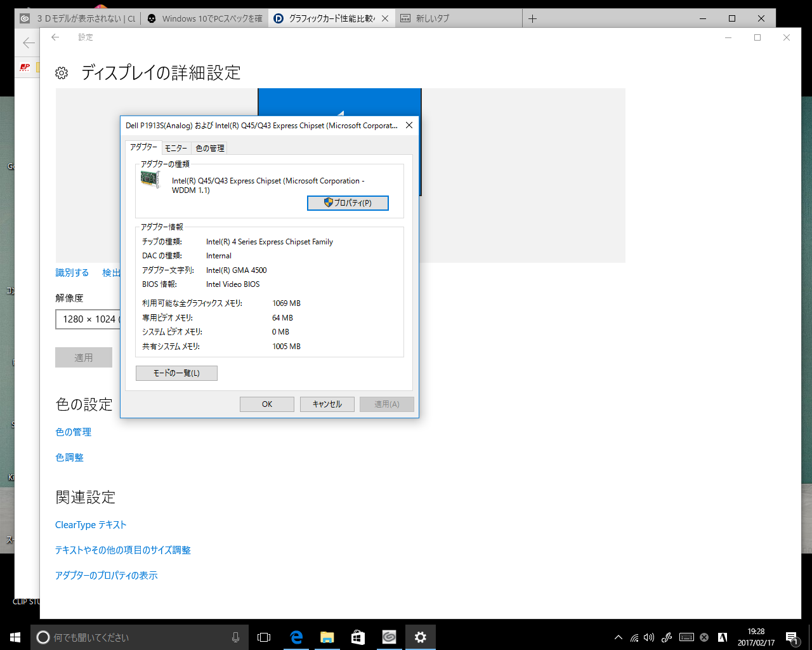812x650 pixels.
Task: Open the 色の管理 link under 色の設定
Action: [74, 432]
